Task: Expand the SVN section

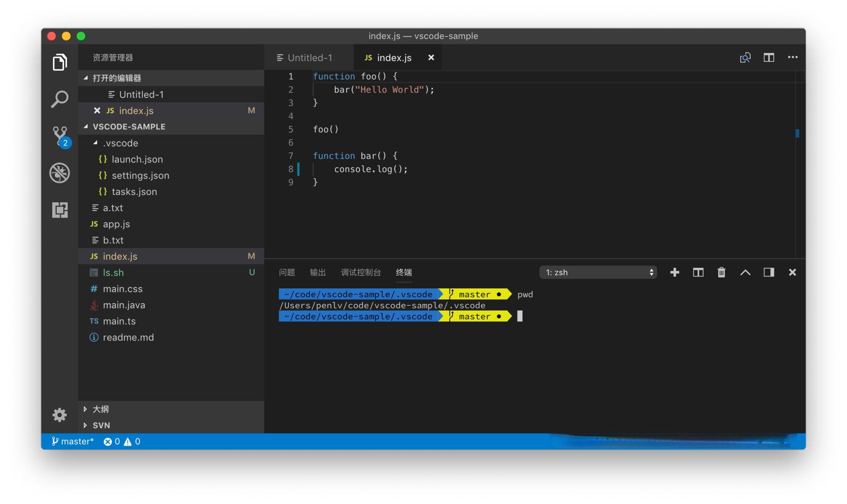Action: (171, 425)
